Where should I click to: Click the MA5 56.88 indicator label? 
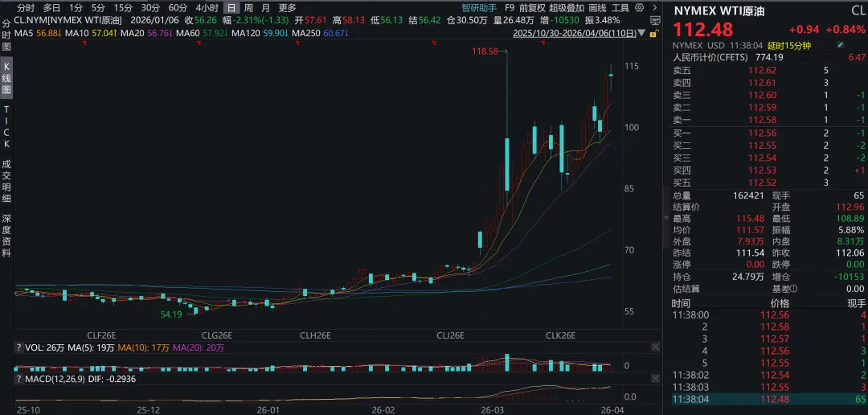(x=39, y=34)
